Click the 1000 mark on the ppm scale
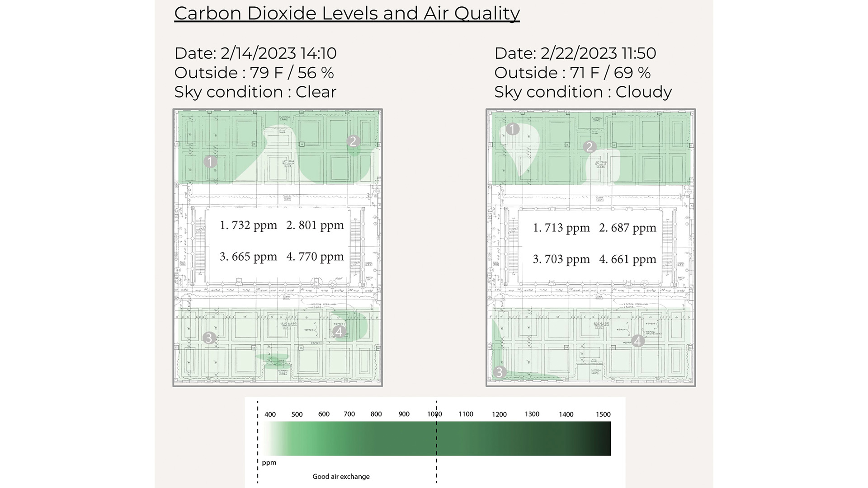This screenshot has height=488, width=868. [x=435, y=414]
